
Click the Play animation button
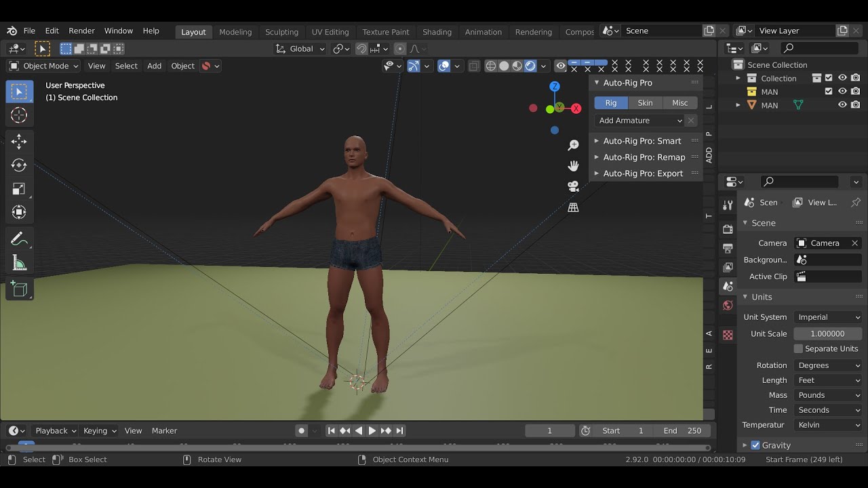click(x=372, y=430)
